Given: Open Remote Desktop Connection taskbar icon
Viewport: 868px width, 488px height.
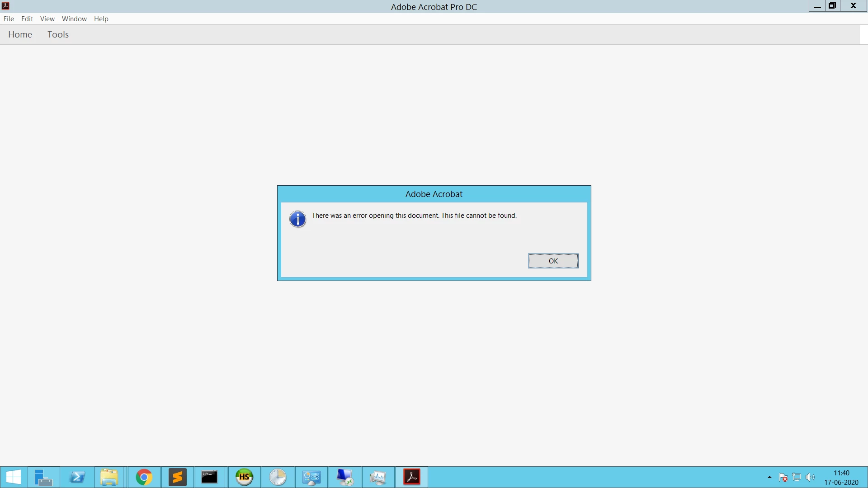Looking at the screenshot, I should click(x=344, y=477).
